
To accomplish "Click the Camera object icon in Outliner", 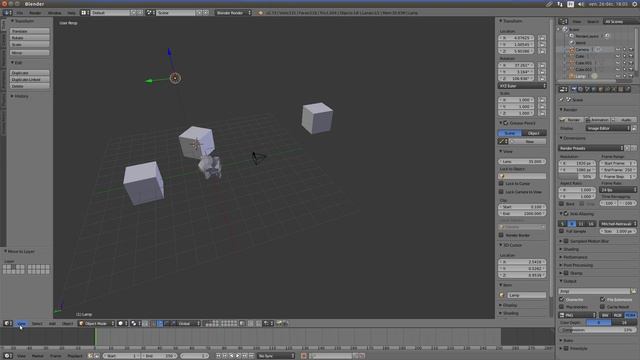I will click(x=571, y=49).
